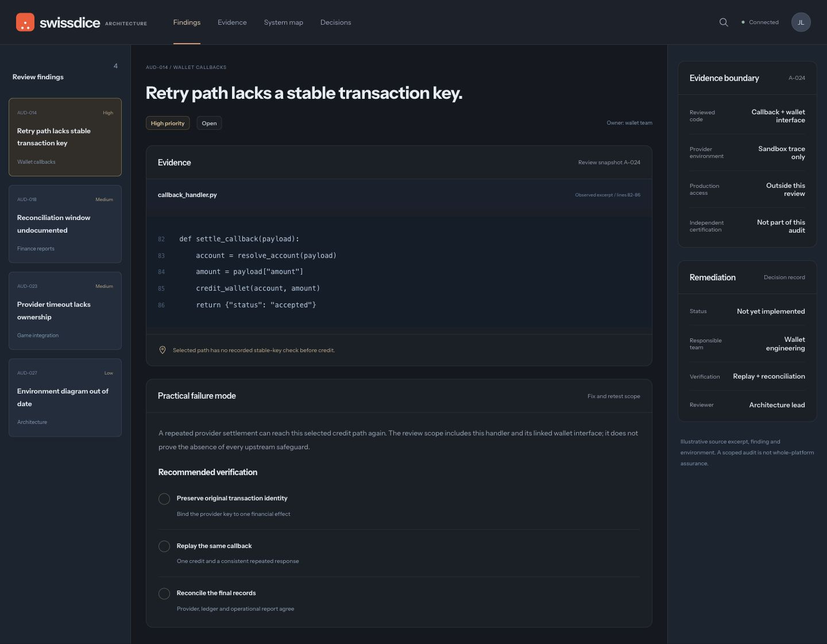Click the callback_handler.py file name

(x=187, y=195)
